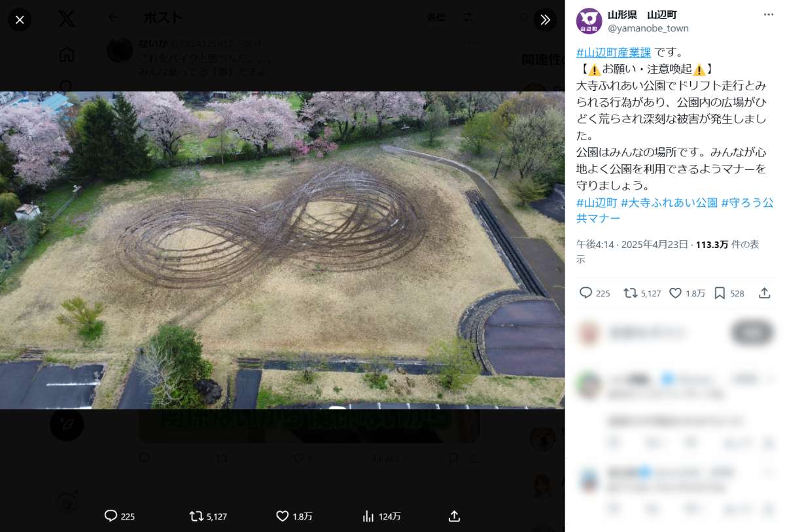Open the #山辺町産業課 hashtag link
Viewport: 785px width, 532px height.
click(x=614, y=52)
